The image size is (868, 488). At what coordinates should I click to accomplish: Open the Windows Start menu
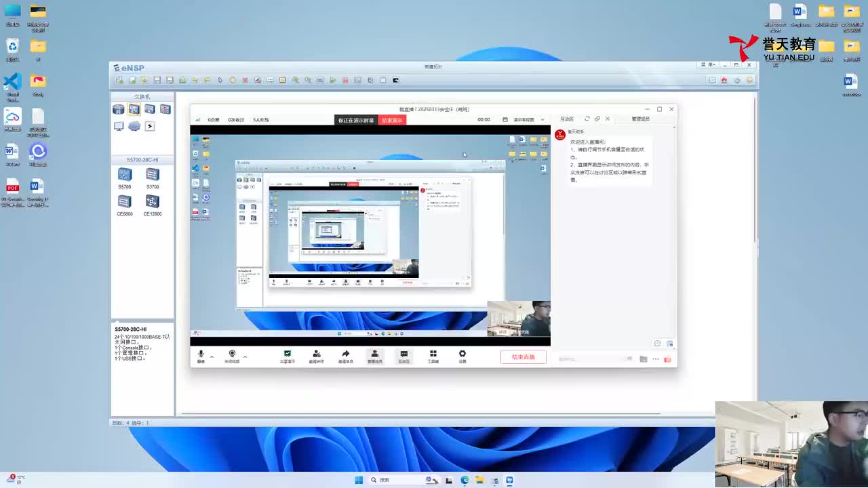point(359,480)
